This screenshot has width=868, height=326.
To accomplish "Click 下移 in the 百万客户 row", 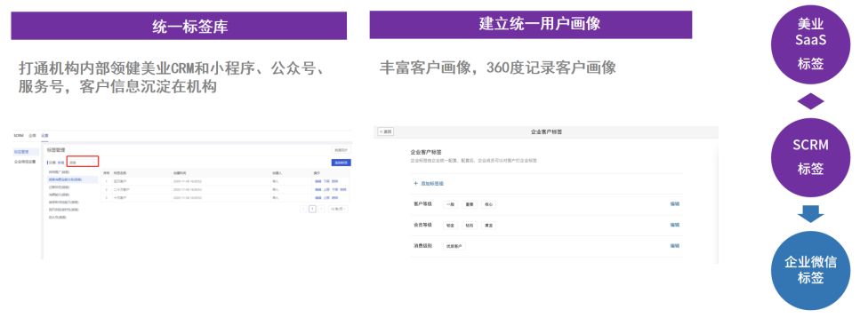I will [x=326, y=181].
